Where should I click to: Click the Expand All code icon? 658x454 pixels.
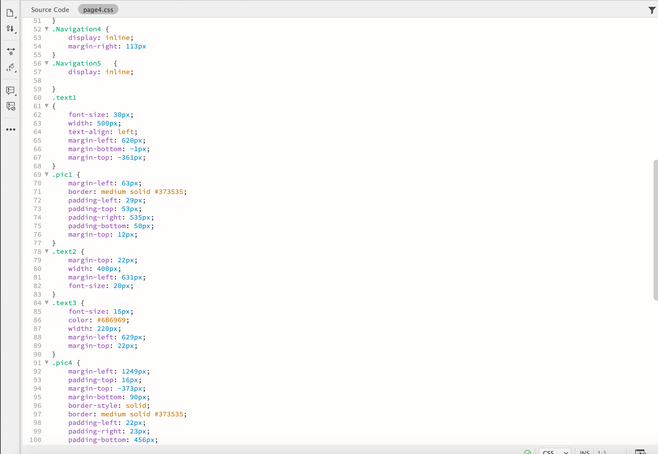click(10, 52)
